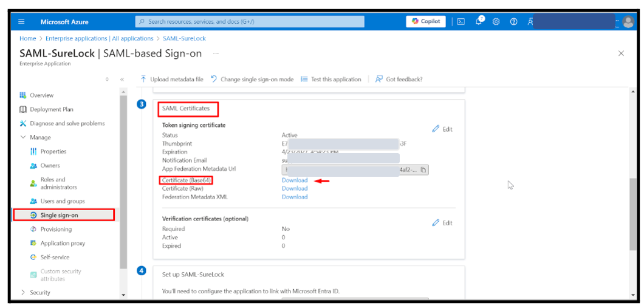Collapse the sidebar with the double chevron

tap(122, 79)
